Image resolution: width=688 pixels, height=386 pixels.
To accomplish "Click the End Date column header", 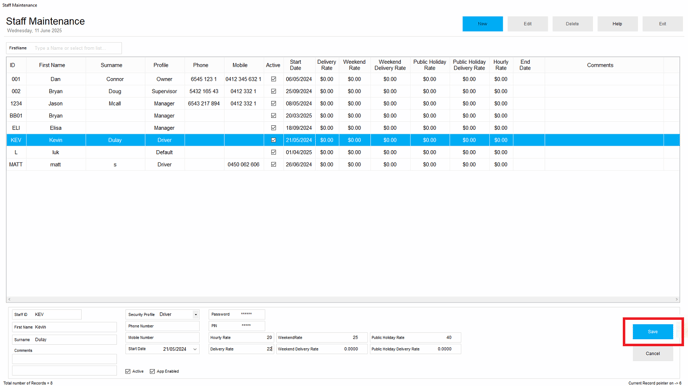I will [529, 65].
